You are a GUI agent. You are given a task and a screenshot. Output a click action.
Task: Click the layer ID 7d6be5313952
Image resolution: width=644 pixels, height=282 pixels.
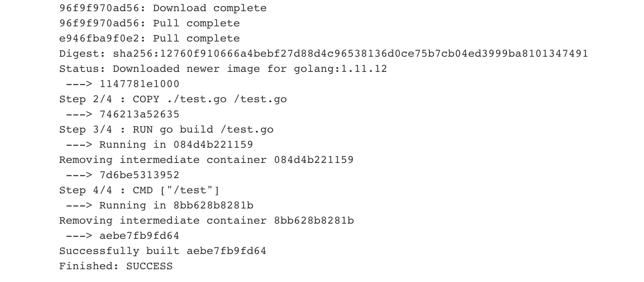pos(139,175)
